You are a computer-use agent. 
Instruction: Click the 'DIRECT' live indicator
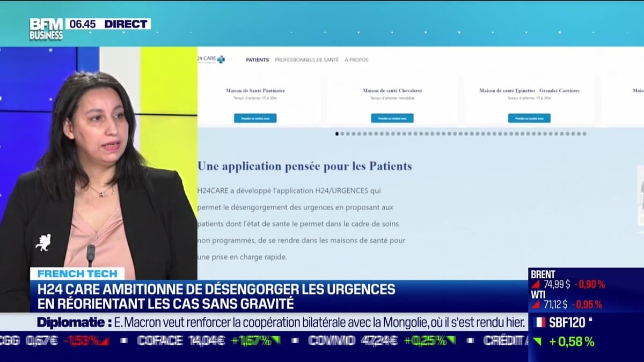[x=126, y=24]
